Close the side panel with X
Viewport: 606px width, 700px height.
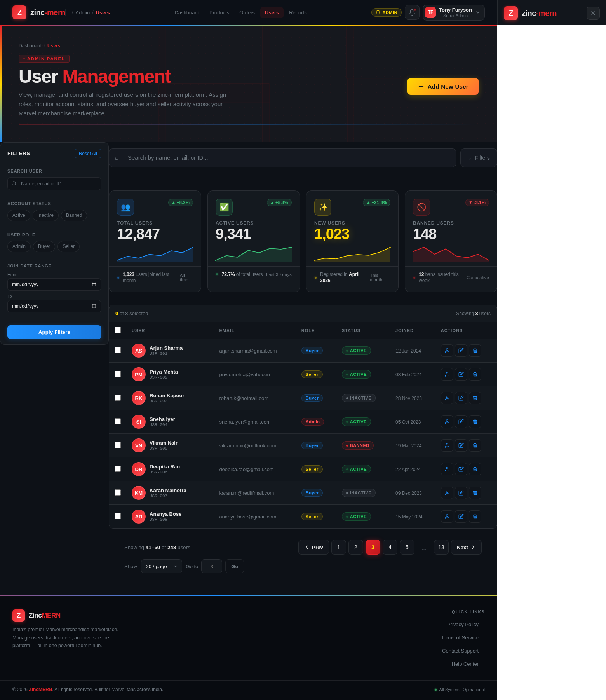593,13
